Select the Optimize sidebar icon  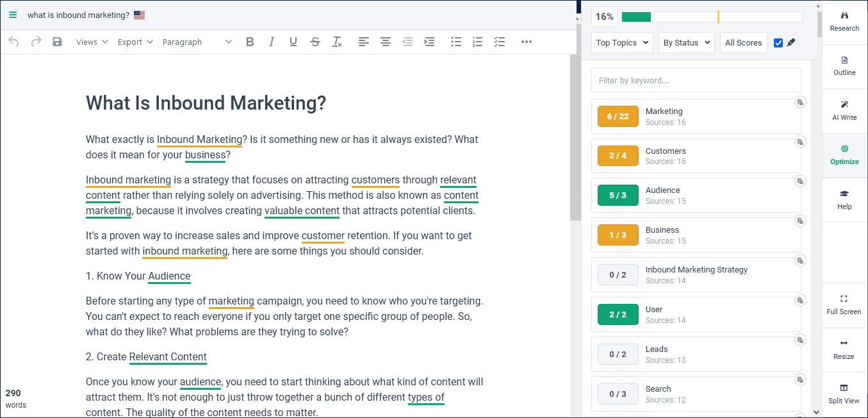point(844,155)
